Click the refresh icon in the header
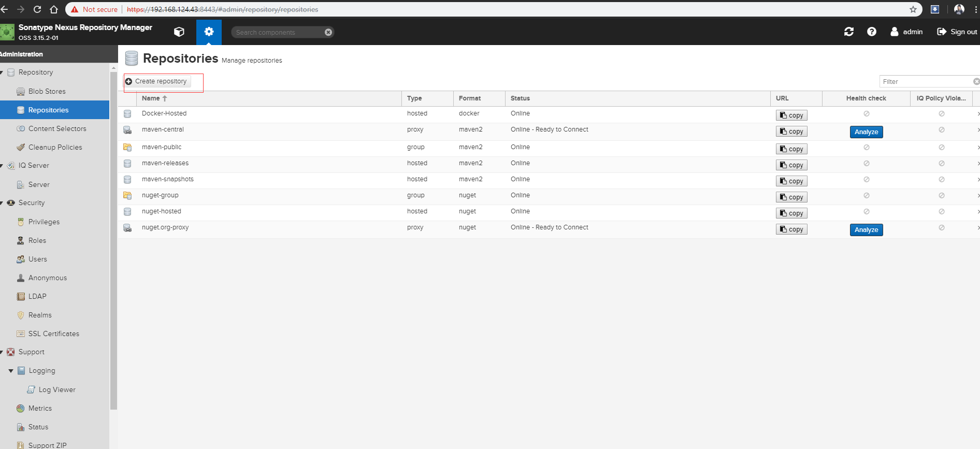 849,32
